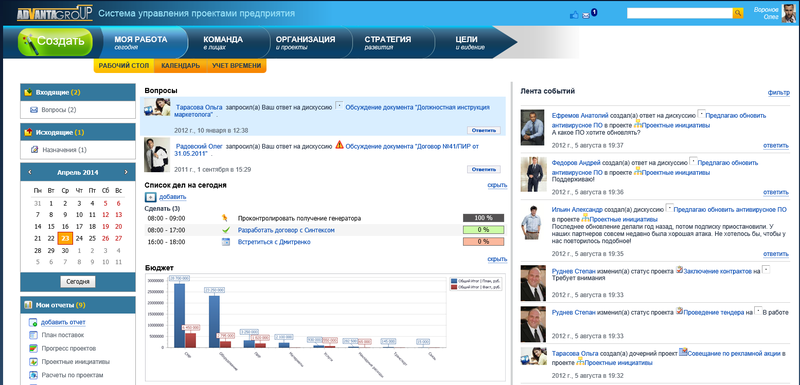Click red warning triangle icon near Договор №41
Viewport: 800px width, 385px height.
click(x=339, y=145)
